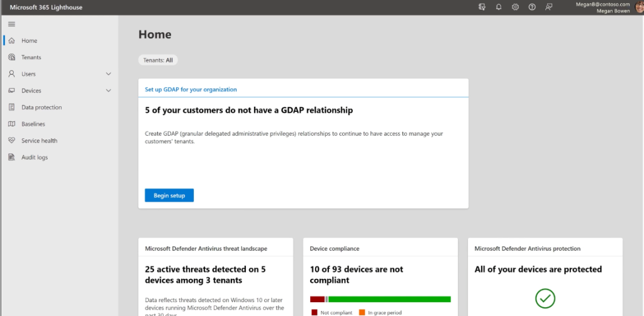The width and height of the screenshot is (644, 316).
Task: Click the Devices laptop icon
Action: pos(11,90)
